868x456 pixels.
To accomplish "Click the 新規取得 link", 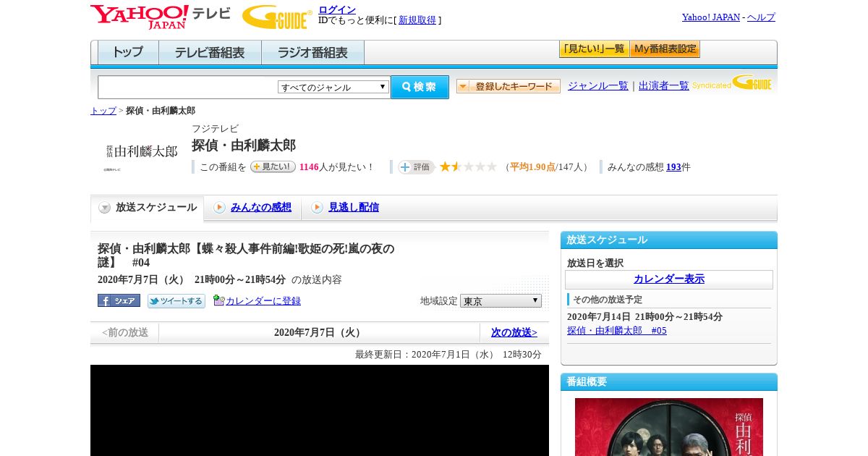I will click(417, 20).
